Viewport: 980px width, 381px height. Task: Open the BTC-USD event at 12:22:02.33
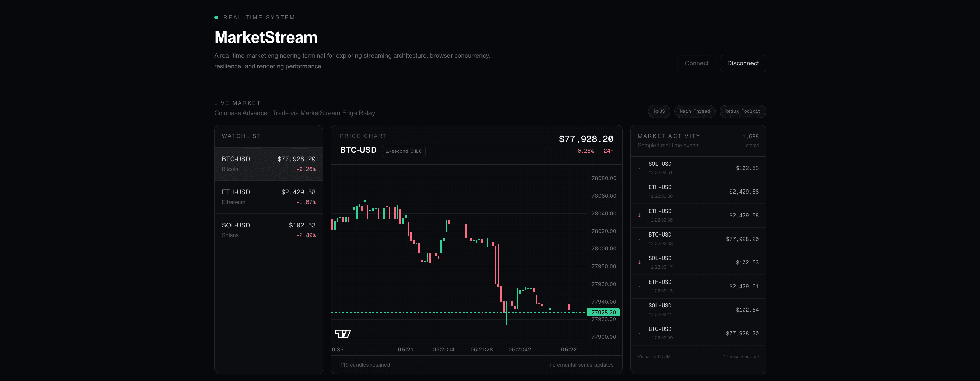point(698,239)
